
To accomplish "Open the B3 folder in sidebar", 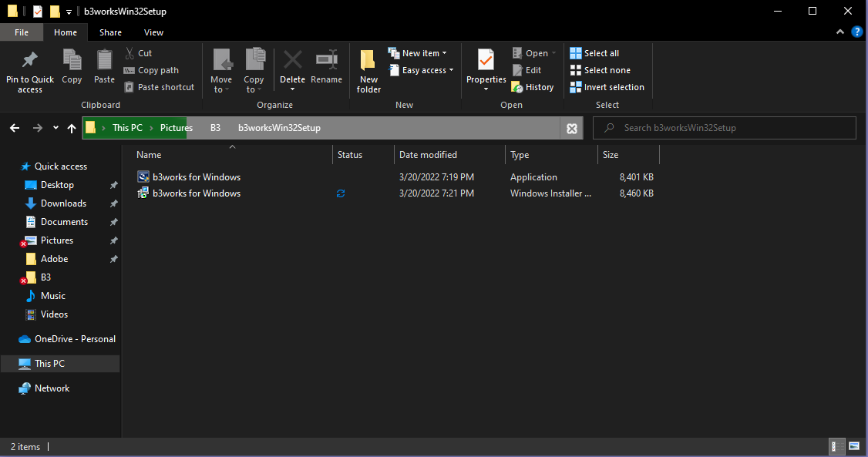I will (45, 277).
